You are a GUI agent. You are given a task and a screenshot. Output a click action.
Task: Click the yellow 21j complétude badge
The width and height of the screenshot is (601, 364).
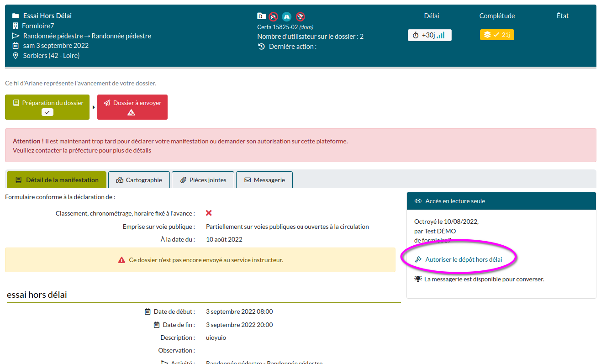point(497,35)
